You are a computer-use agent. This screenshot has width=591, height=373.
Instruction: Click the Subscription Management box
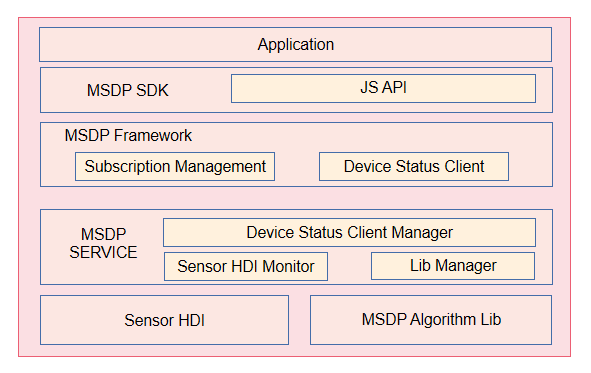click(175, 167)
